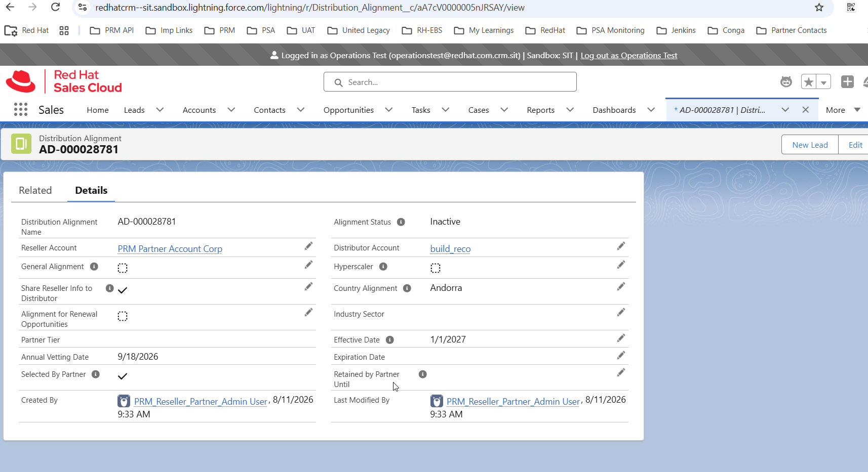Screen dimensions: 868x472
Task: Expand the Reports nav dropdown
Action: 570,110
